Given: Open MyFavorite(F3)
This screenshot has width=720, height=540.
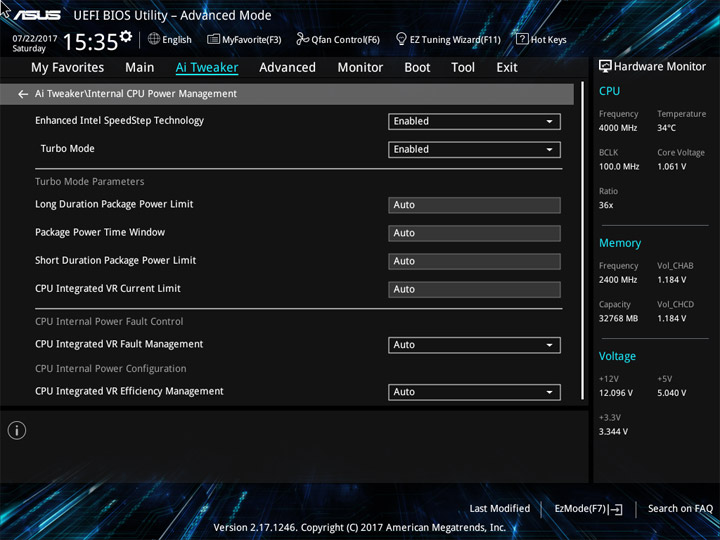Looking at the screenshot, I should point(244,39).
